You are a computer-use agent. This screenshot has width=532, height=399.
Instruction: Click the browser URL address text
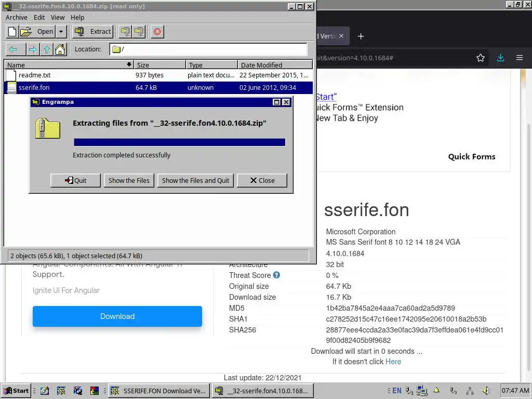pyautogui.click(x=354, y=58)
